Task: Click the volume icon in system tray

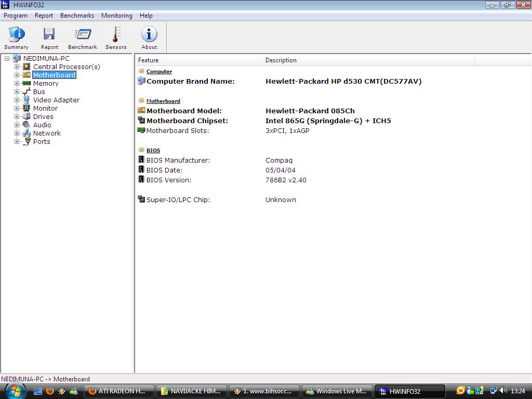Action: click(x=503, y=391)
